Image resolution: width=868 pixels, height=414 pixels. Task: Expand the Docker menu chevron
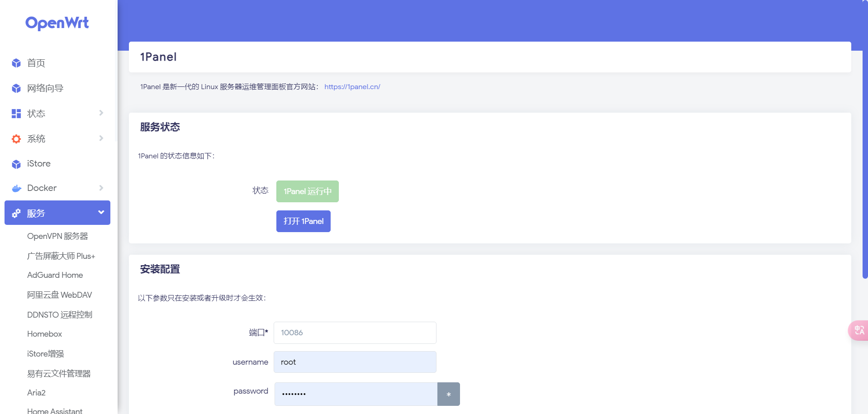tap(101, 188)
